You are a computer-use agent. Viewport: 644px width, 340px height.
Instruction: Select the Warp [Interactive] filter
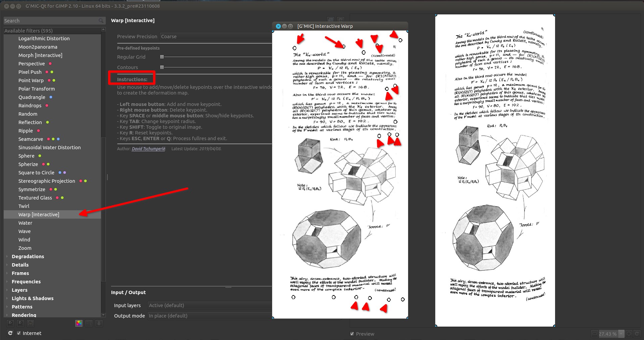click(x=39, y=215)
